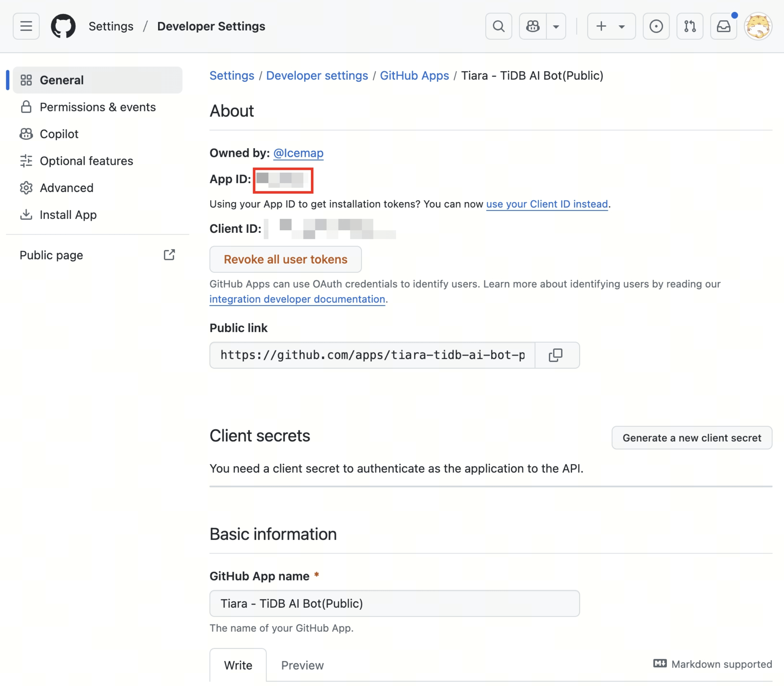Go to GitHub Apps breadcrumb link
The height and width of the screenshot is (686, 784).
(x=414, y=76)
